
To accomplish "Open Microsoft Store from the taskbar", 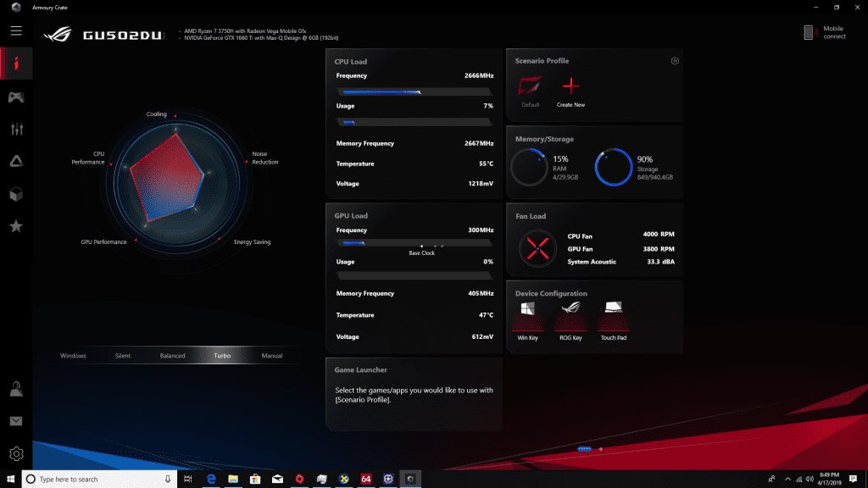I will coord(255,480).
